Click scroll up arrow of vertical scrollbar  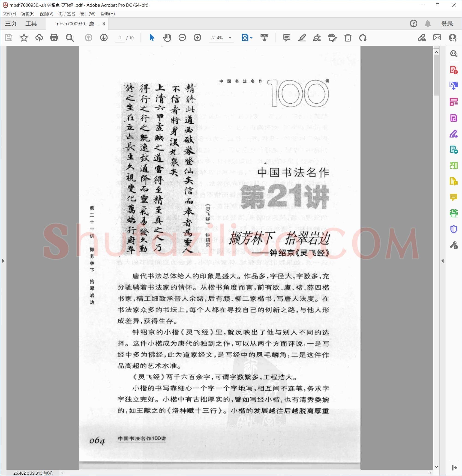coord(436,52)
